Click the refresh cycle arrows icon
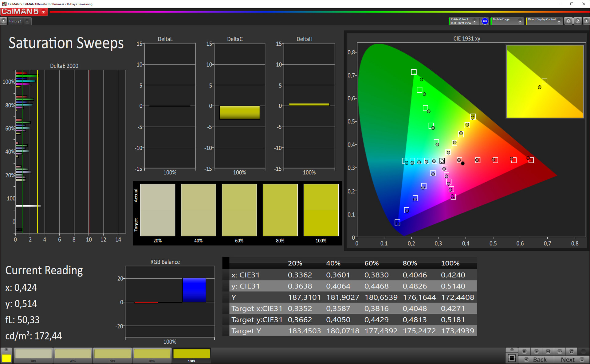 click(571, 351)
